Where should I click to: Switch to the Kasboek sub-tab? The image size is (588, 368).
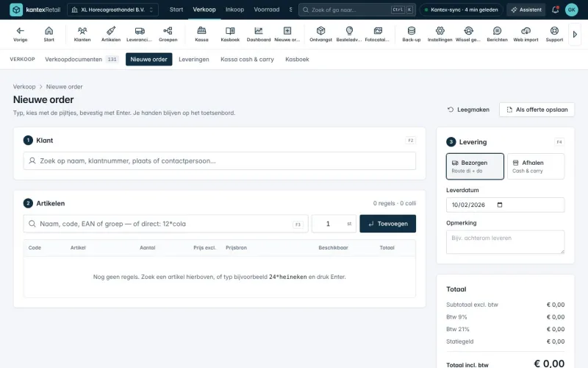[297, 60]
